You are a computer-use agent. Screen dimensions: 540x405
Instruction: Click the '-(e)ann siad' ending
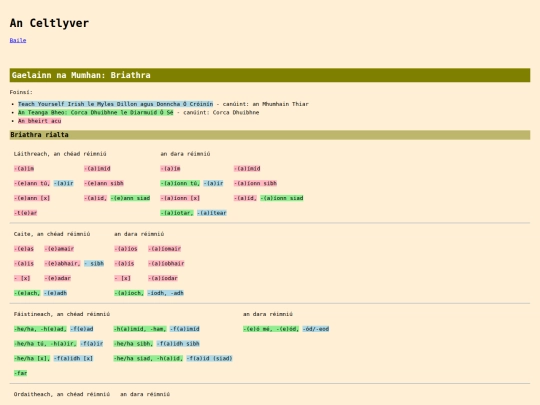point(130,198)
